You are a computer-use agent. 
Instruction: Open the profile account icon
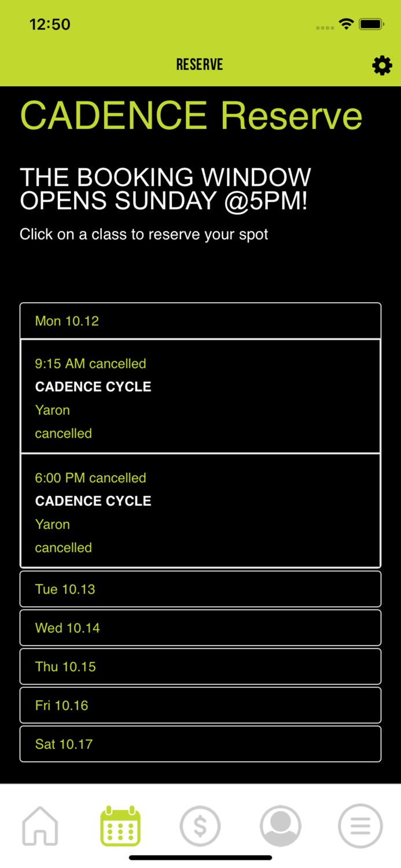tap(280, 826)
